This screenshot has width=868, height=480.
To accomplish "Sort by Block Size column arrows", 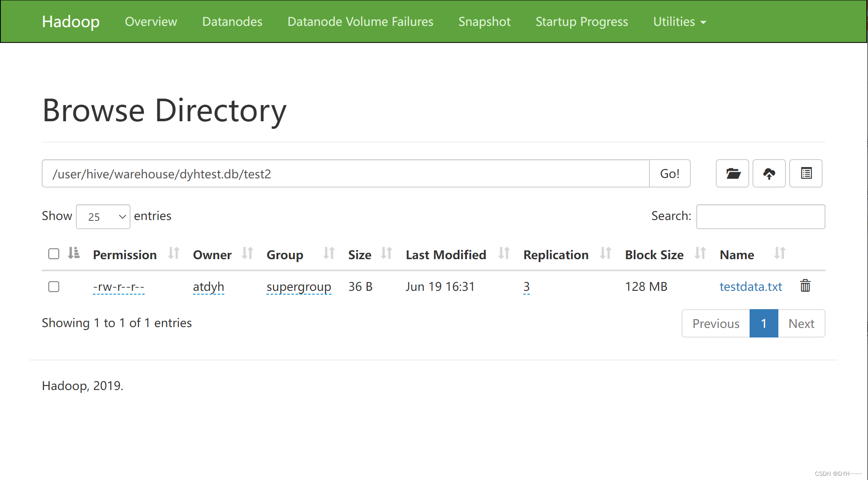I will [701, 253].
